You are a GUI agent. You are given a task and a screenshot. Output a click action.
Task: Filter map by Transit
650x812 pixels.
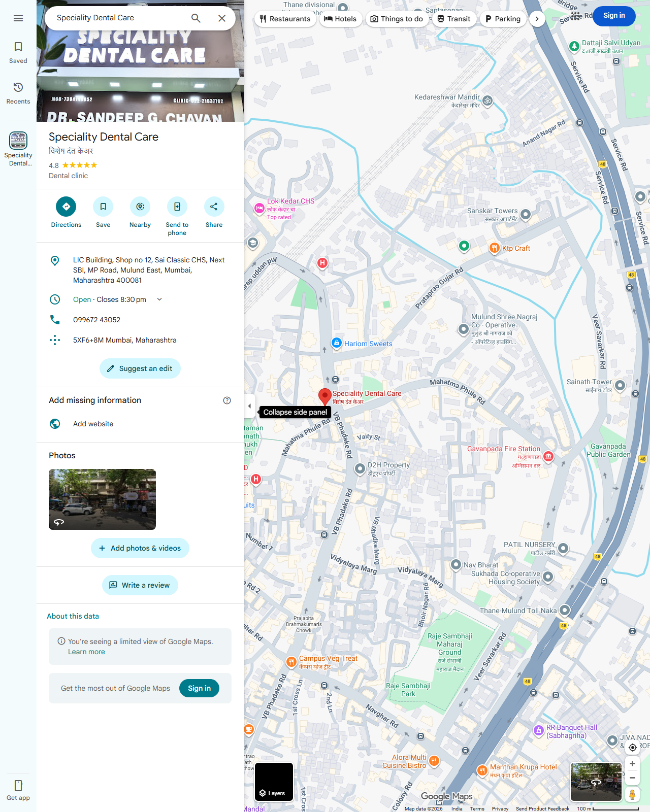[x=454, y=19]
